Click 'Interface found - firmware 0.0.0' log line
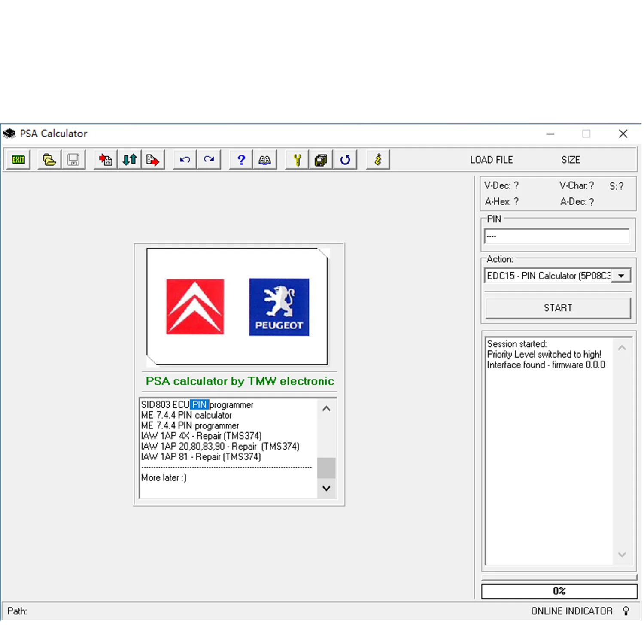Image resolution: width=644 pixels, height=644 pixels. click(546, 365)
